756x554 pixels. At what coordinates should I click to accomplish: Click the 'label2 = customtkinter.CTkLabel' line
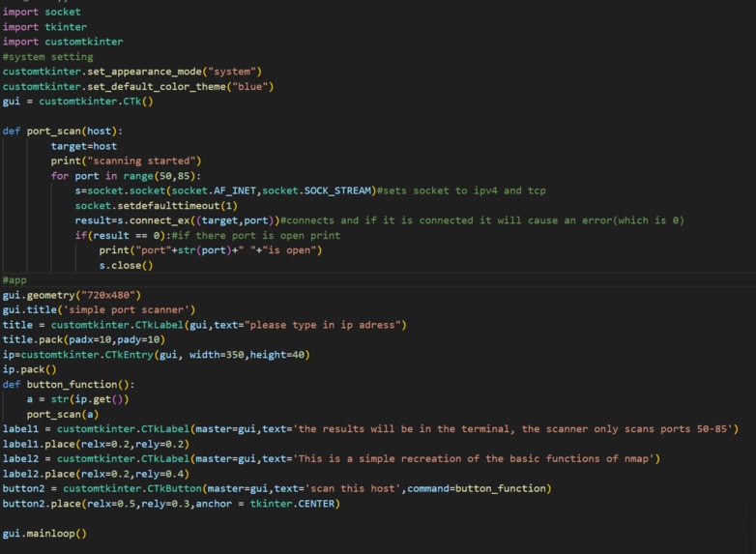point(332,459)
